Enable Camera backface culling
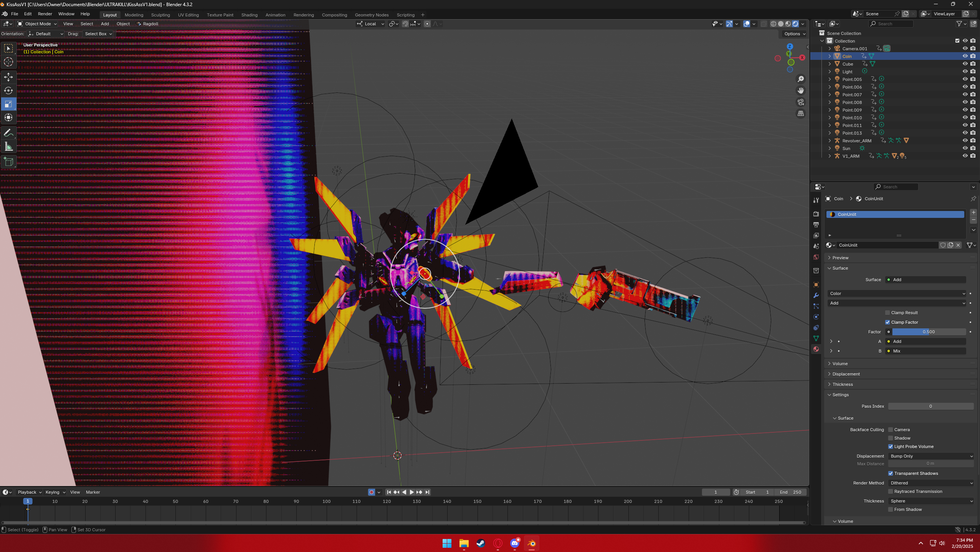Screen dimensions: 980x552 [x=891, y=430]
